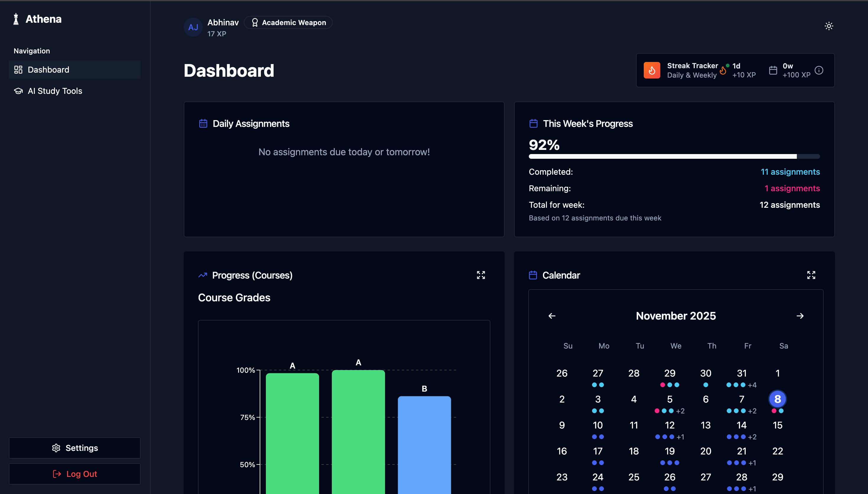The width and height of the screenshot is (868, 494).
Task: Click the Academic Weapon badge
Action: [x=288, y=22]
